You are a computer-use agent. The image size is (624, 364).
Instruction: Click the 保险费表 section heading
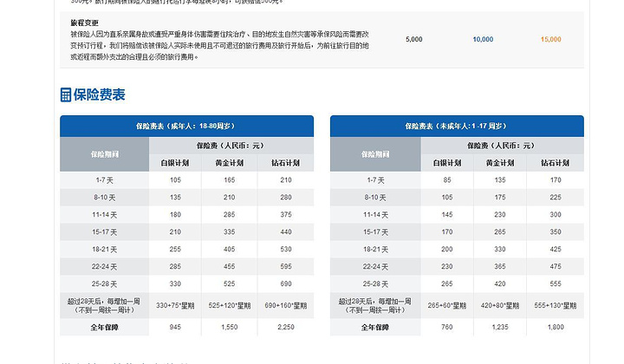pos(100,94)
